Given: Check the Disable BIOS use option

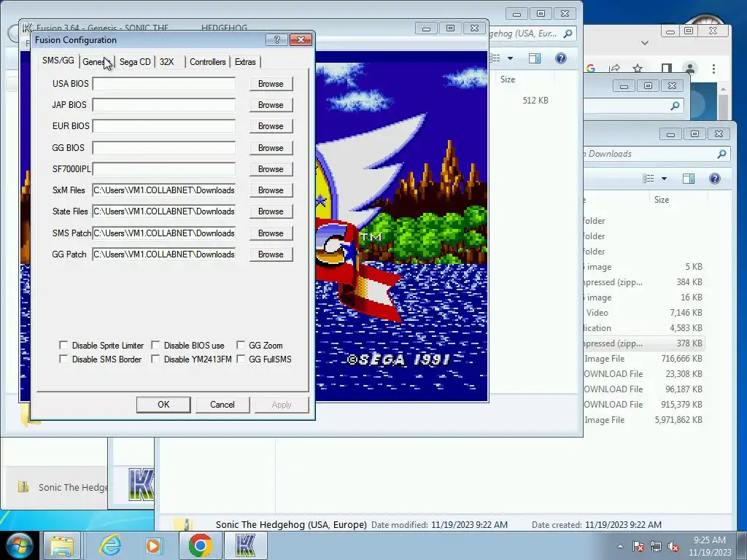Looking at the screenshot, I should [x=155, y=345].
